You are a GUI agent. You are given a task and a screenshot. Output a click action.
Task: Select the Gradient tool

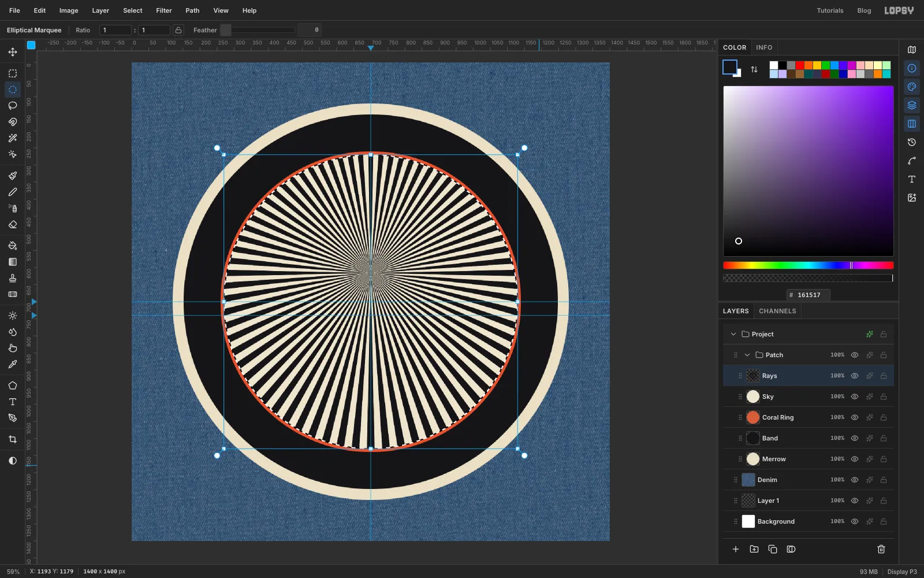(13, 262)
